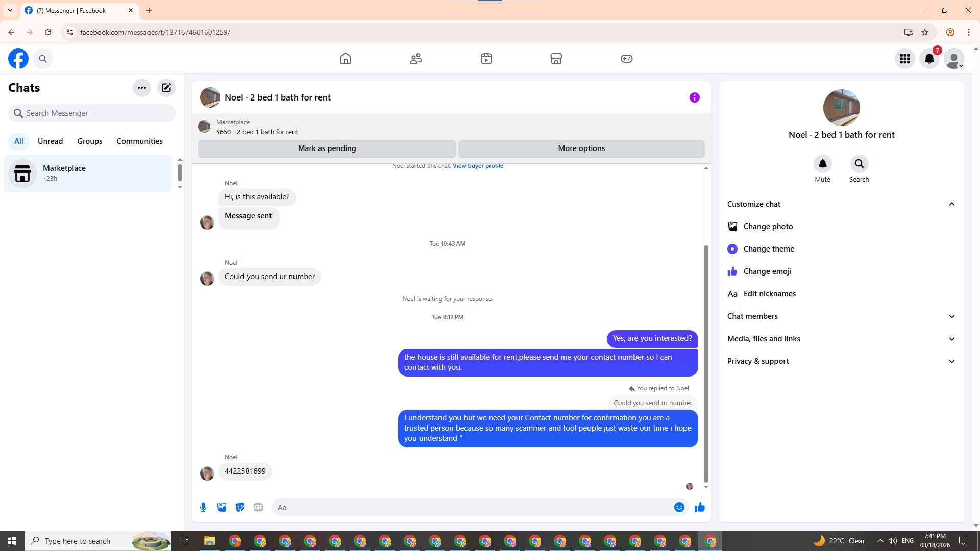This screenshot has width=980, height=551.
Task: Click the voice clip microphone icon
Action: 203,507
